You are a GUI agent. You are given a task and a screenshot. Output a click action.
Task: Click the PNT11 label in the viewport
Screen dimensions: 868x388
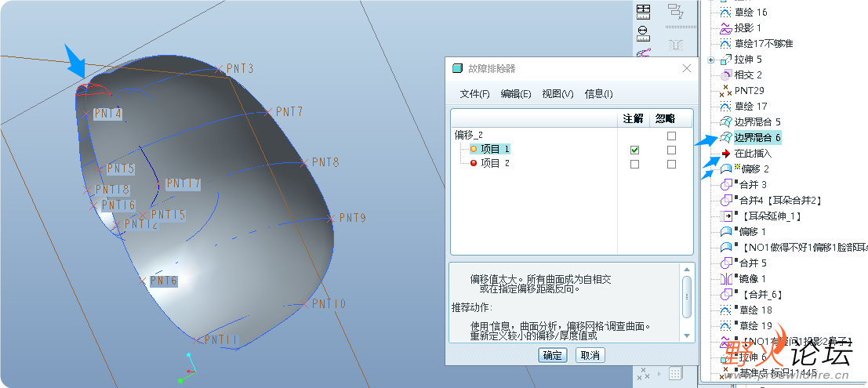221,339
